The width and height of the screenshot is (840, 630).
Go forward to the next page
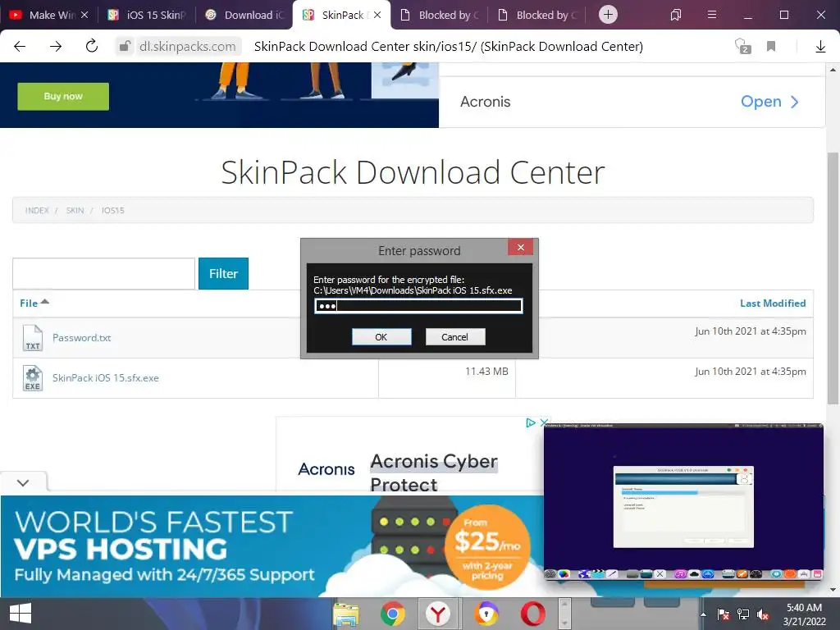click(56, 47)
